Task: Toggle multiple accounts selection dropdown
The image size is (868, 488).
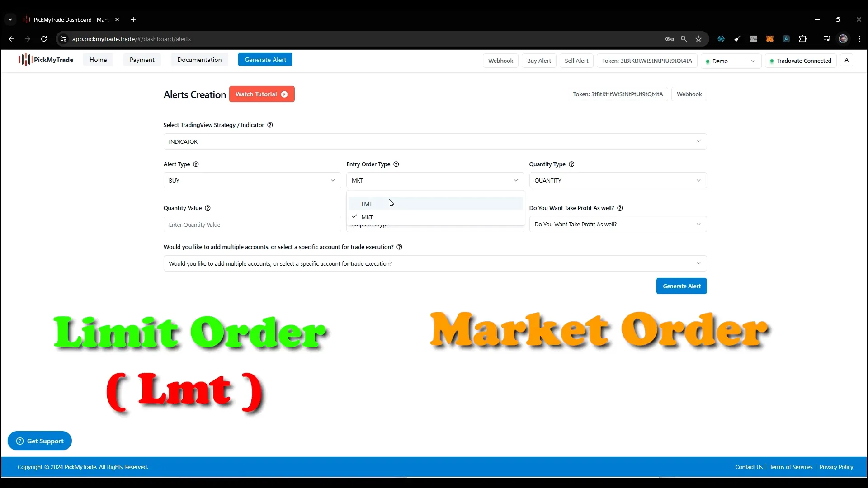Action: 434,263
